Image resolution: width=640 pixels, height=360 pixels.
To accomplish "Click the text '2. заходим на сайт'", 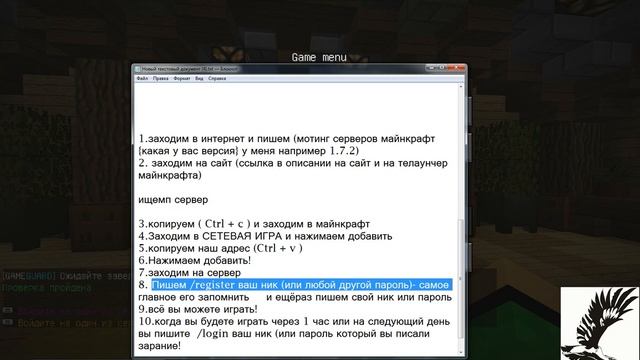I will tap(185, 163).
